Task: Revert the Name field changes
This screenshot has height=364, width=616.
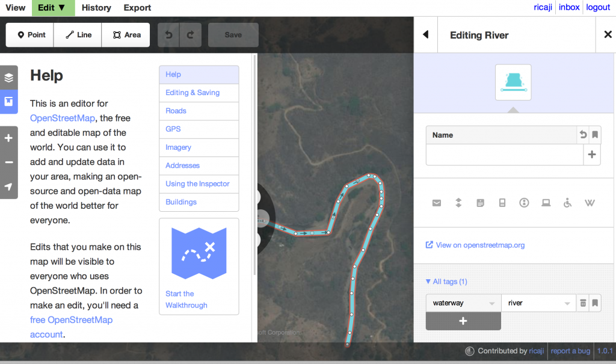Action: pyautogui.click(x=583, y=135)
